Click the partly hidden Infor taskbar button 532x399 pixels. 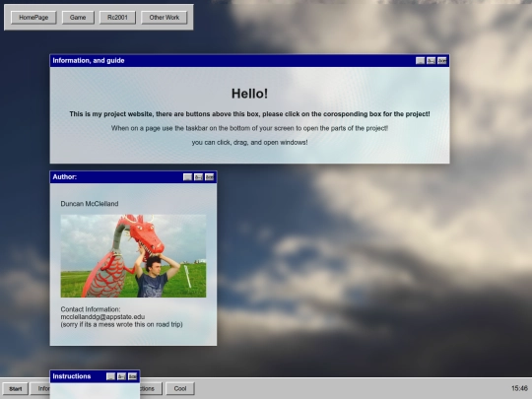click(40, 388)
